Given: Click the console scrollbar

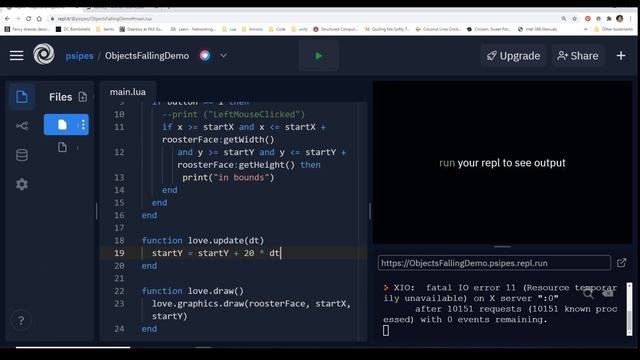Looking at the screenshot, I should click(x=629, y=309).
